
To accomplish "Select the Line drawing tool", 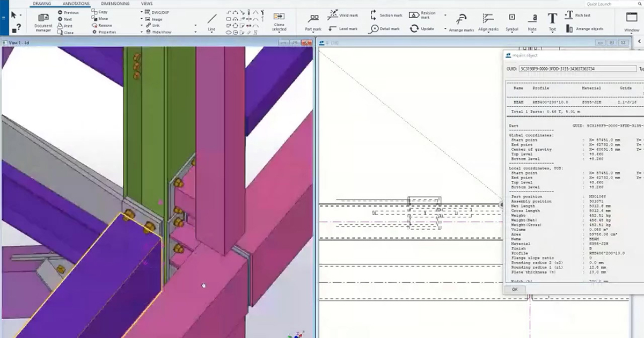I will (x=212, y=21).
